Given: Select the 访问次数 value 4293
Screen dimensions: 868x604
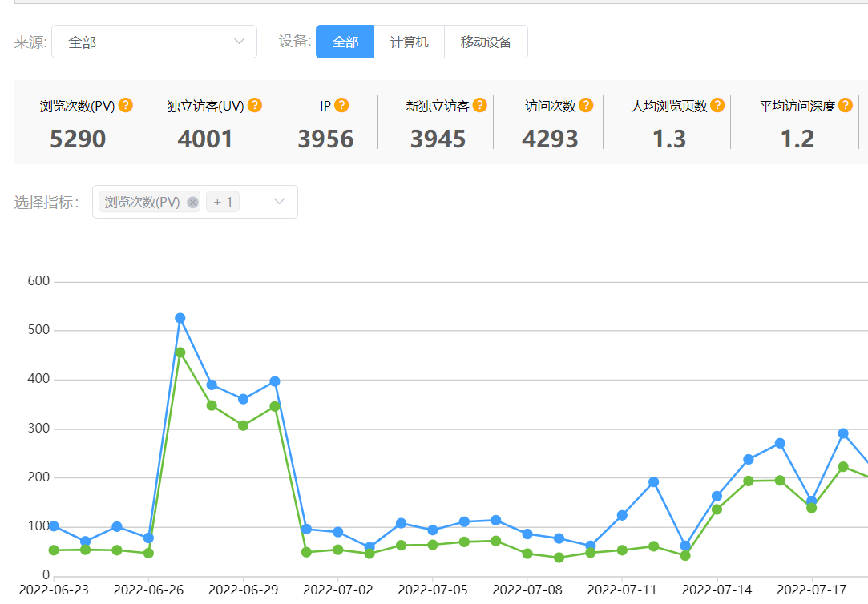Looking at the screenshot, I should point(550,139).
